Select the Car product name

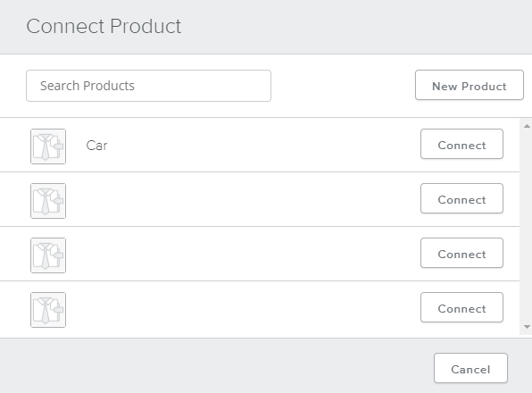[x=96, y=146]
